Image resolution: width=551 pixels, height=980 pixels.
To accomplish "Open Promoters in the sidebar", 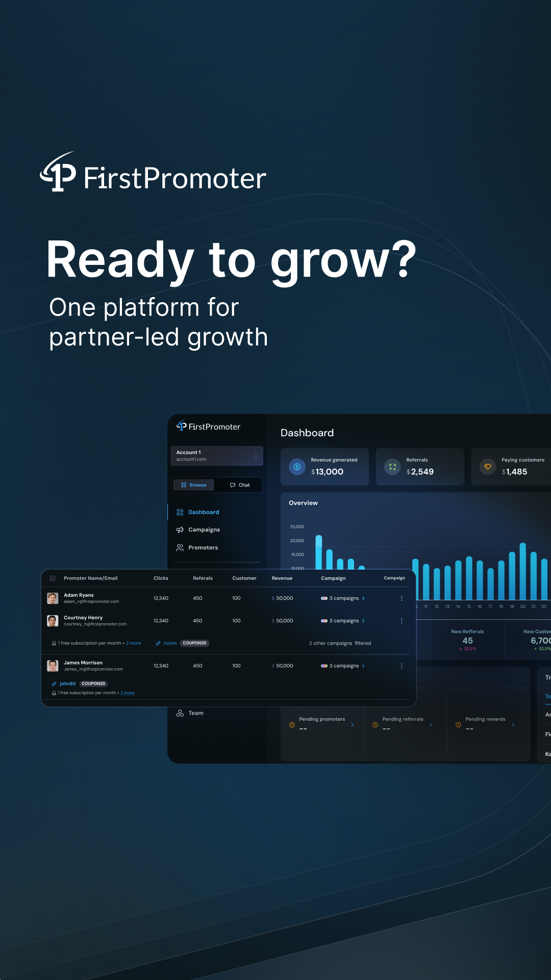I will pyautogui.click(x=197, y=548).
